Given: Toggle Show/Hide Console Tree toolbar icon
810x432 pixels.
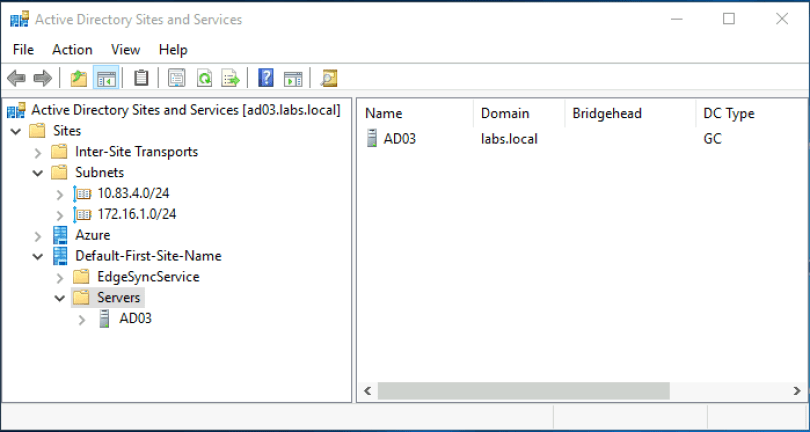Looking at the screenshot, I should tap(106, 78).
